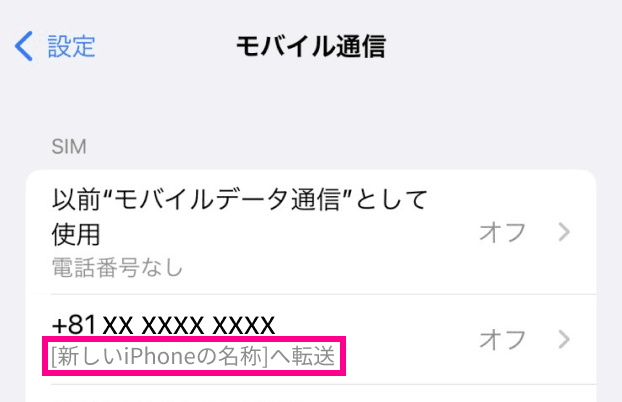This screenshot has height=402, width=622.
Task: Open the +81 XX XXXX XXXX SIM row
Action: (311, 340)
